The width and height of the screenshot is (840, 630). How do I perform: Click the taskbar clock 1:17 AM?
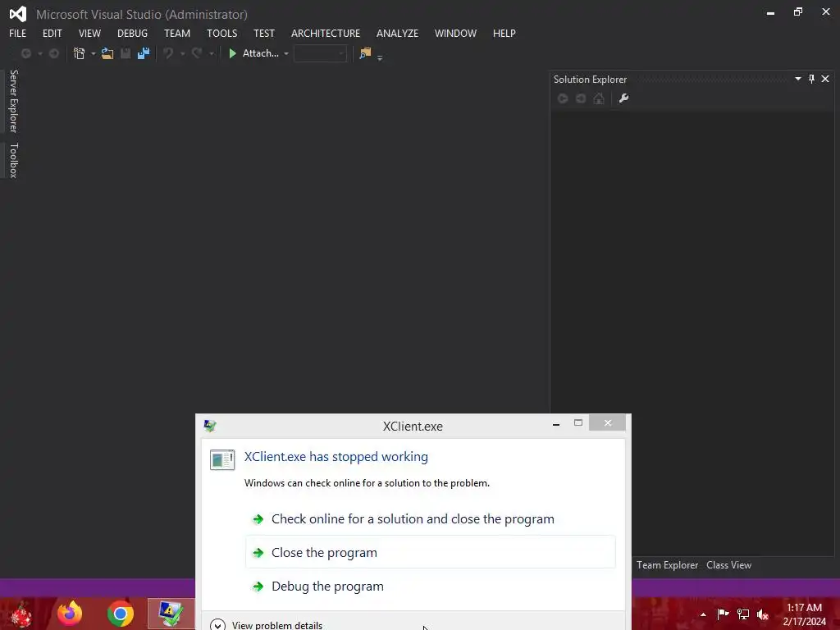[804, 608]
